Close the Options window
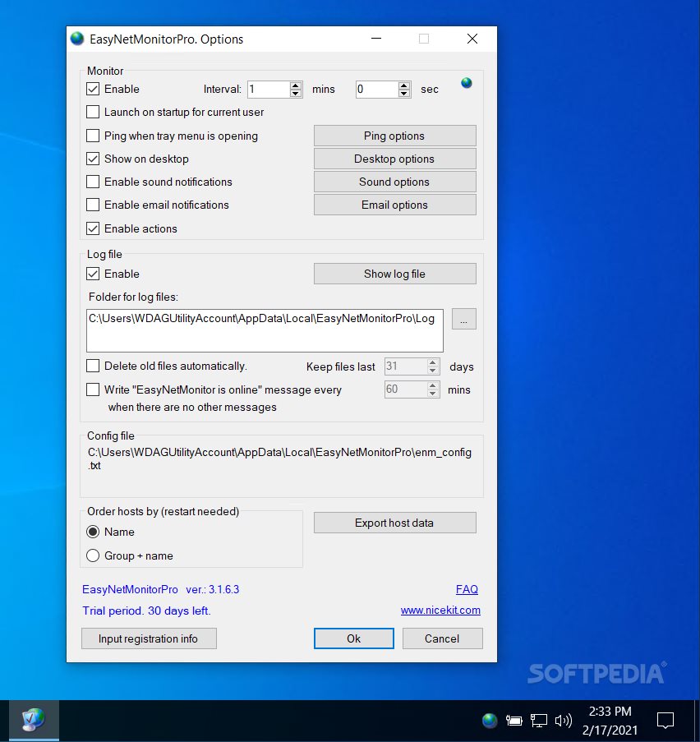The height and width of the screenshot is (742, 700). pos(472,39)
